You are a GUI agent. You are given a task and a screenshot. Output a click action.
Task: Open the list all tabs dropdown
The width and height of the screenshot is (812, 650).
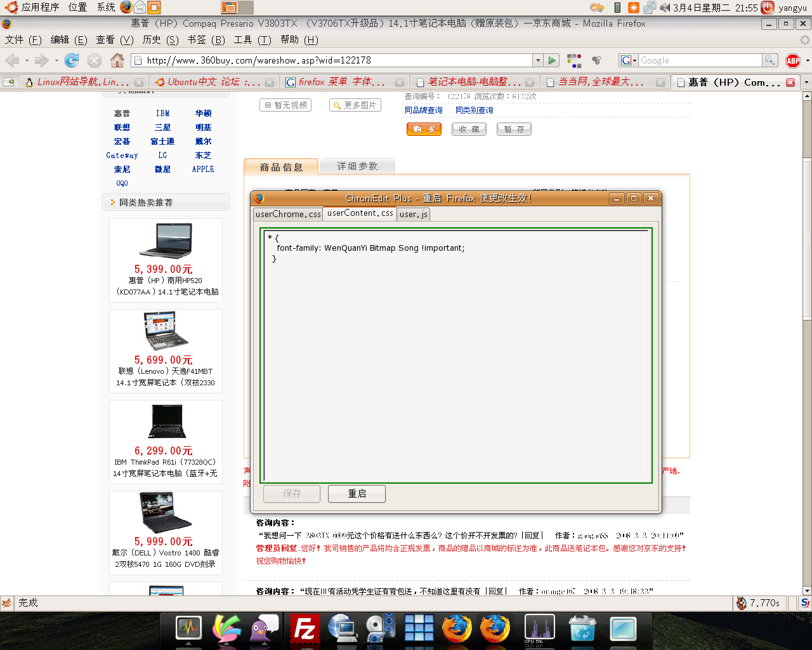(806, 83)
